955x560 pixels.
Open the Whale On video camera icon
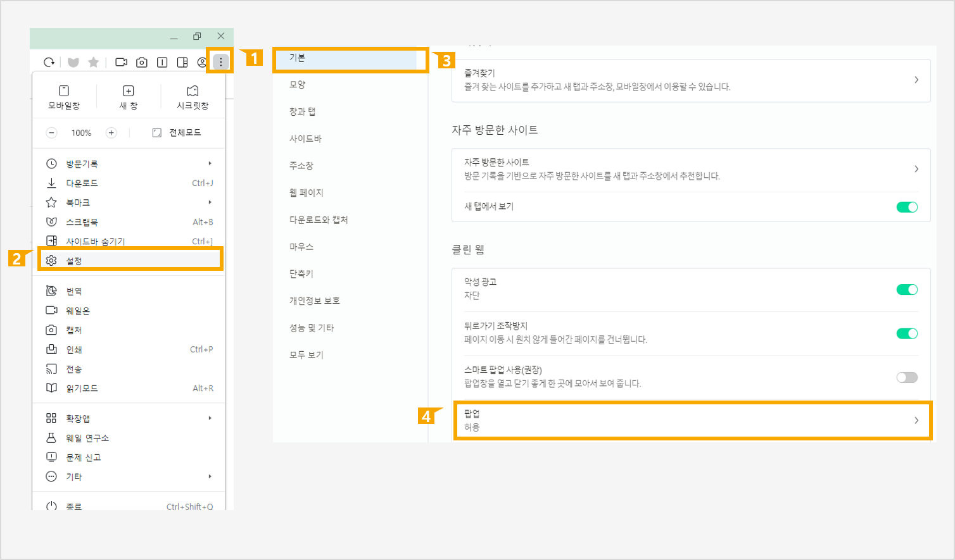pos(121,62)
